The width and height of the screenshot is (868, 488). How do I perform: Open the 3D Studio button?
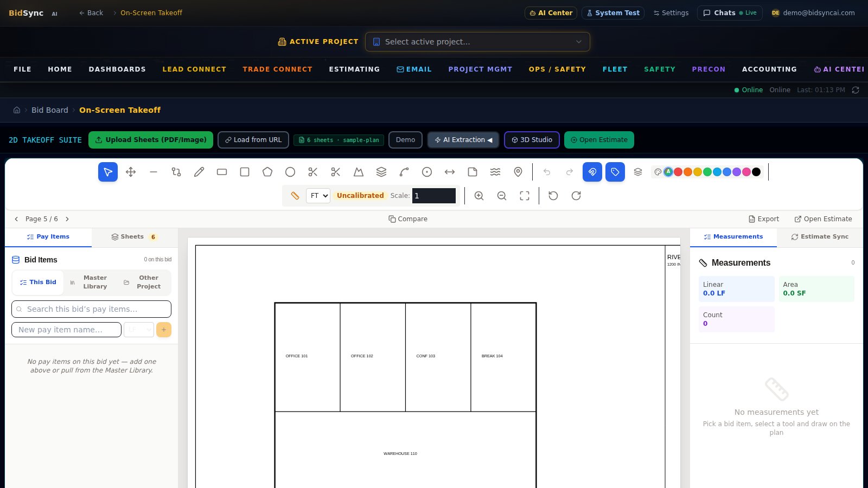[x=532, y=140]
